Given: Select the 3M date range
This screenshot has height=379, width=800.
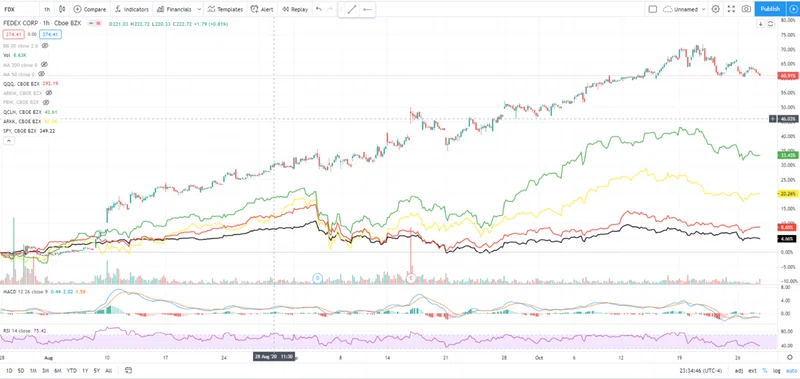Looking at the screenshot, I should click(46, 370).
